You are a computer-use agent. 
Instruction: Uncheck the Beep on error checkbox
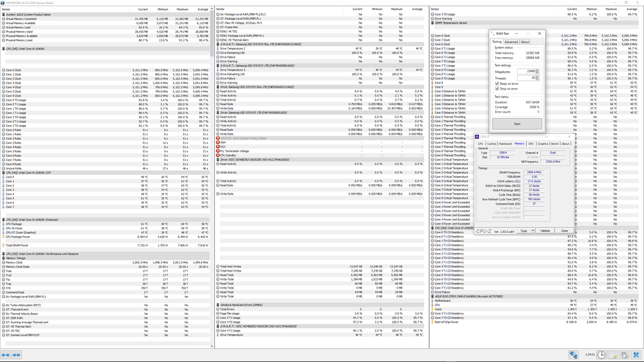click(x=497, y=83)
